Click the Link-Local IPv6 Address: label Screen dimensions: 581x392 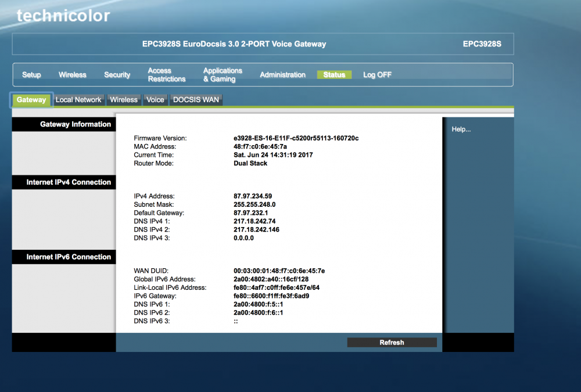click(170, 287)
